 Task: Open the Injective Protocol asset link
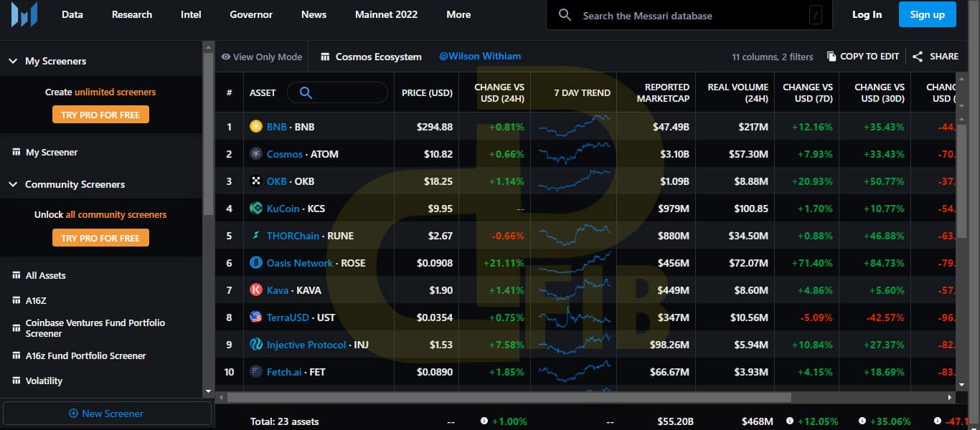coord(306,345)
